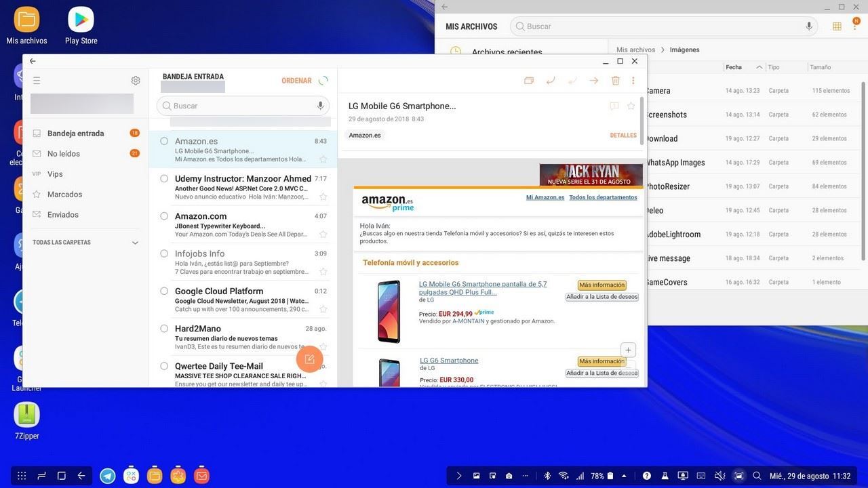Toggle the muted sound icon in the tray
868x488 pixels.
point(720,476)
